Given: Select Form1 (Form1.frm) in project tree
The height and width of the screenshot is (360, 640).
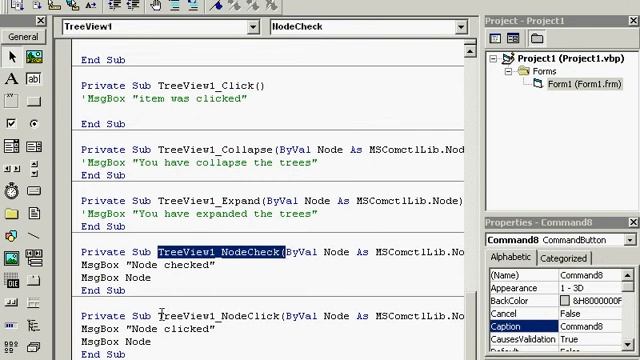Looking at the screenshot, I should [x=584, y=84].
